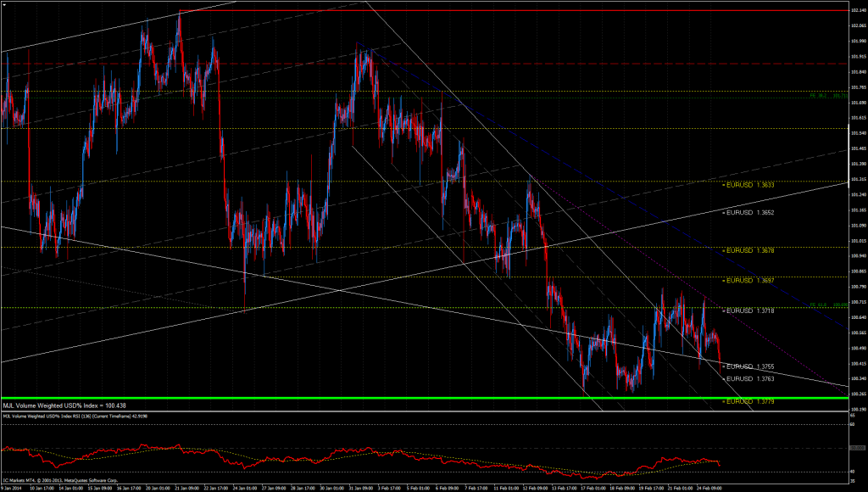Click the 101.540 price scale value
The height and width of the screenshot is (492, 868).
pos(860,133)
